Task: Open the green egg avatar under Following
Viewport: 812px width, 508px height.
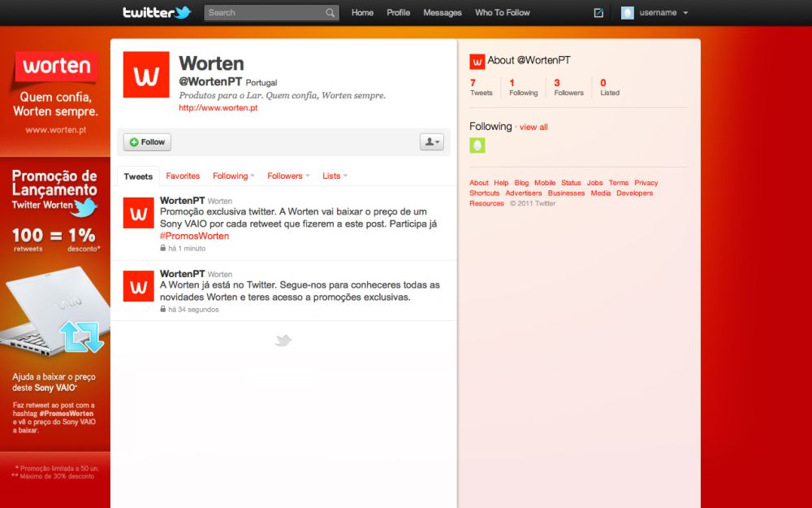Action: coord(477,145)
